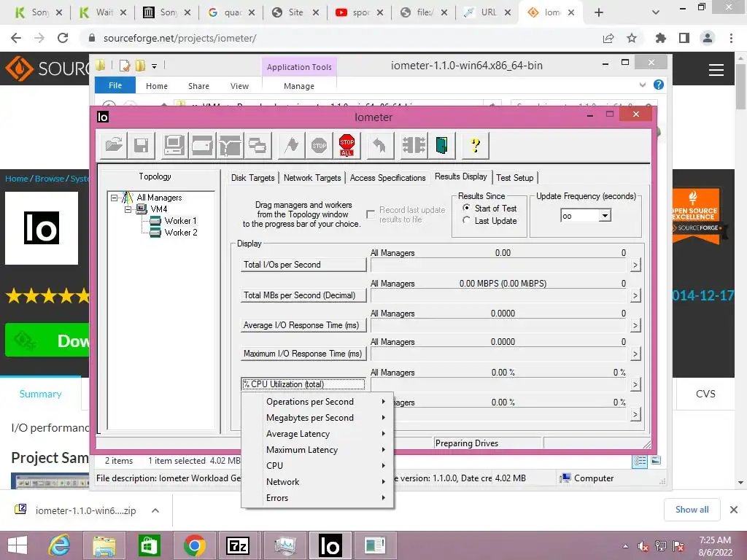Open Manage tab under Application Tools

click(299, 86)
